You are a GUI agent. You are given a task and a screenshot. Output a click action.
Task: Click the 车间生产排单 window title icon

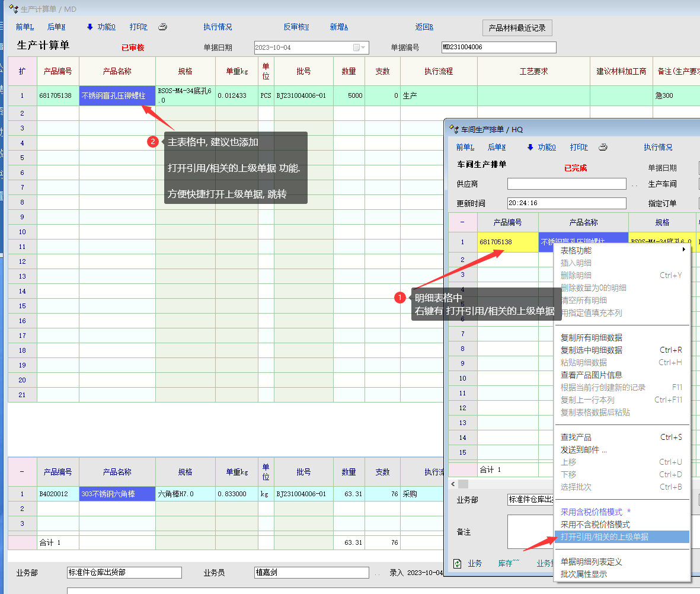[454, 129]
